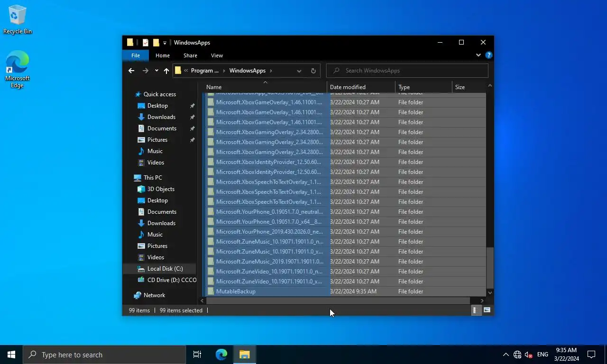Screen dimensions: 607x364
Task: Select 3D Objects in the navigation pane
Action: [161, 189]
